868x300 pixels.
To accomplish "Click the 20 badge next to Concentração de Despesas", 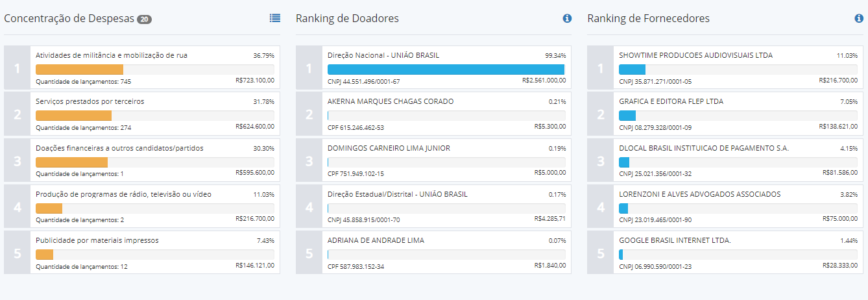I will [144, 19].
